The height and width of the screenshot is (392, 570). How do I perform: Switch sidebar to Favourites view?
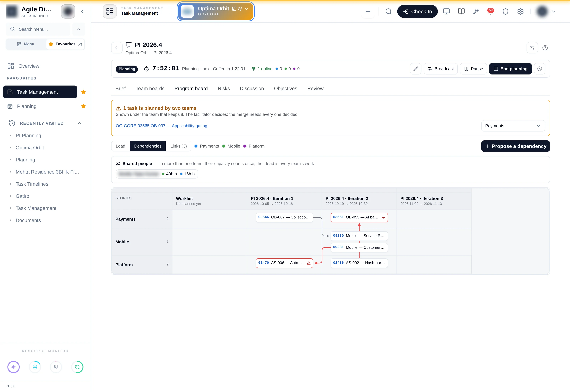65,44
